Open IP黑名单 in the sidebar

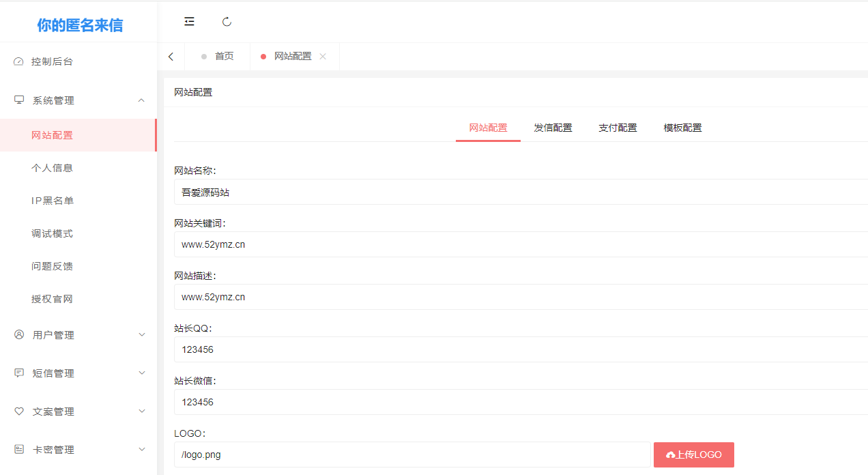(x=53, y=201)
